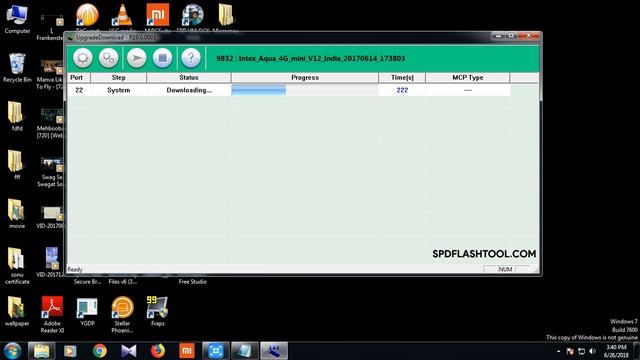Click the MCP Type column header
This screenshot has height=360, width=640.
[468, 78]
